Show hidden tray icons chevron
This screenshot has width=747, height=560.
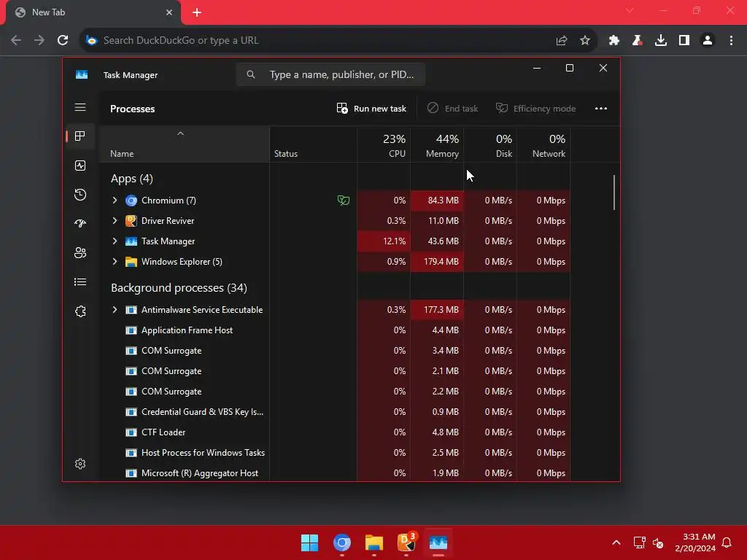point(616,542)
